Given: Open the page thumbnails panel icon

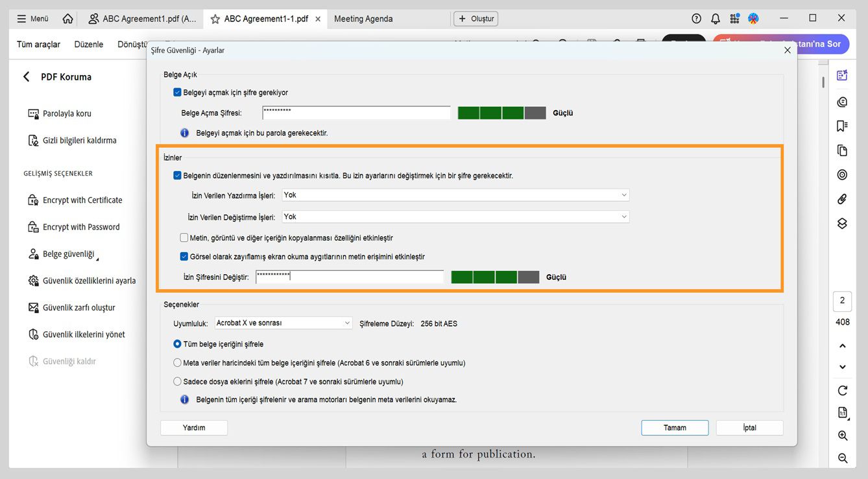Looking at the screenshot, I should [x=842, y=150].
